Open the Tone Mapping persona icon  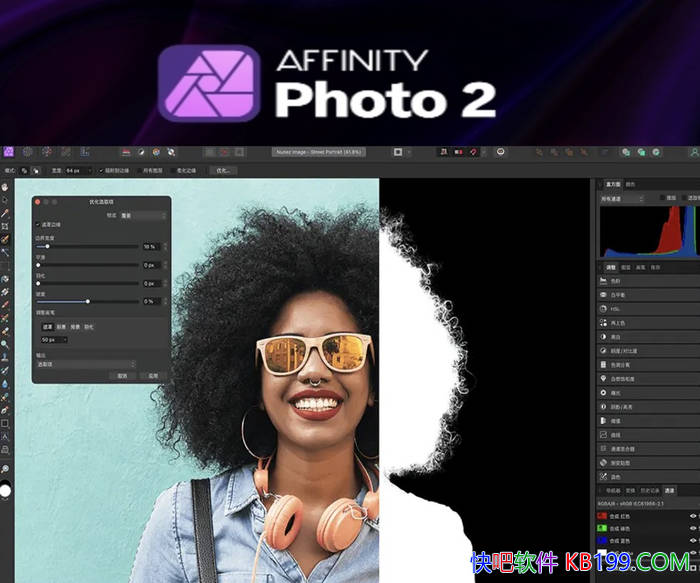tap(66, 152)
